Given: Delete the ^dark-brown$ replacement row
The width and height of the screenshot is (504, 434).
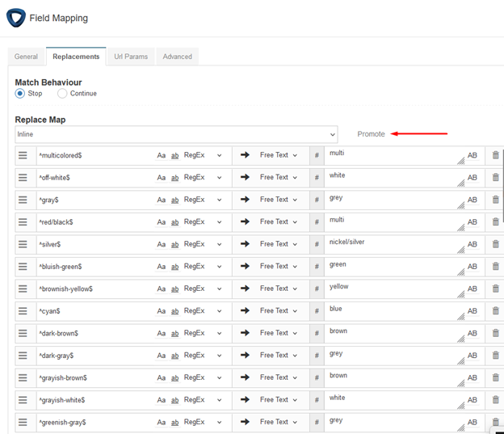Looking at the screenshot, I should 496,333.
